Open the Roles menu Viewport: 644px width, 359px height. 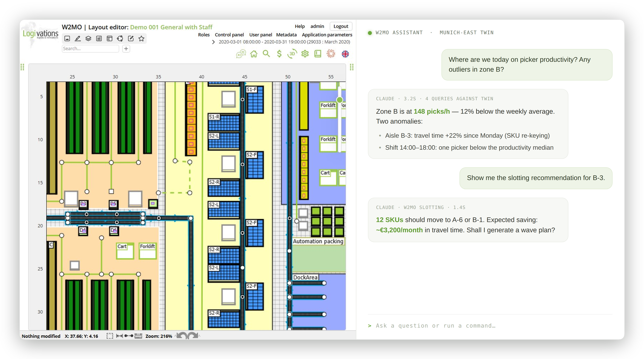[x=204, y=35]
